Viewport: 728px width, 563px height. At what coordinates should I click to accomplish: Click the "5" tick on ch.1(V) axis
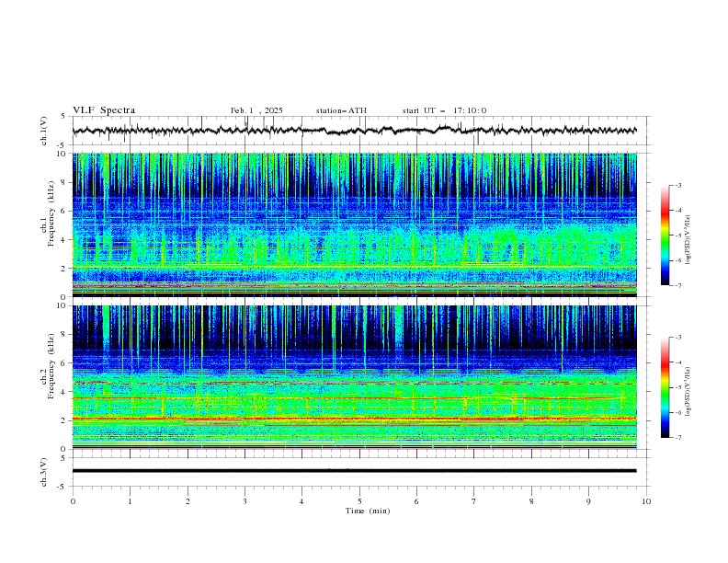coord(64,117)
